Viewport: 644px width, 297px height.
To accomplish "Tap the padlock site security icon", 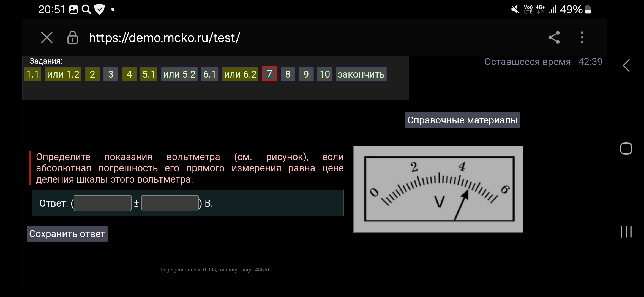I will pyautogui.click(x=73, y=37).
